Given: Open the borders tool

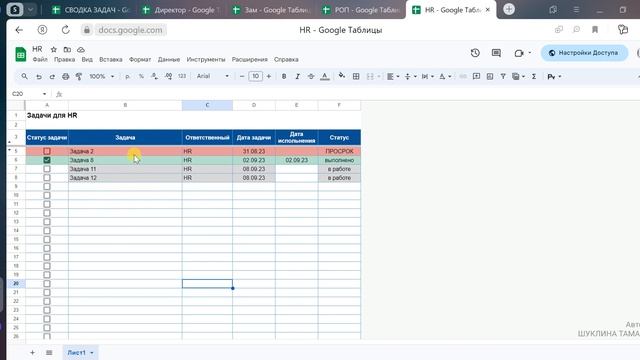Looking at the screenshot, I should (x=356, y=76).
